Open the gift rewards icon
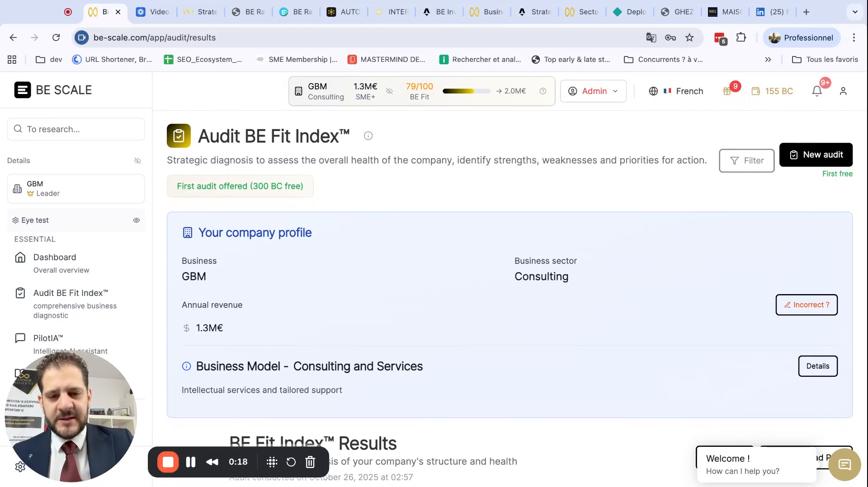This screenshot has height=487, width=868. coord(727,91)
